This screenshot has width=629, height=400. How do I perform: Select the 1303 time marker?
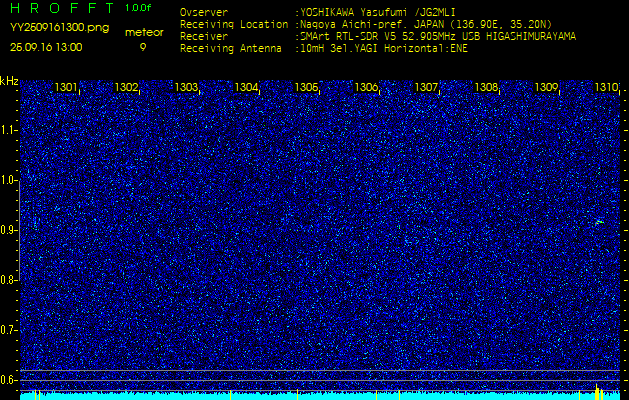tap(187, 88)
